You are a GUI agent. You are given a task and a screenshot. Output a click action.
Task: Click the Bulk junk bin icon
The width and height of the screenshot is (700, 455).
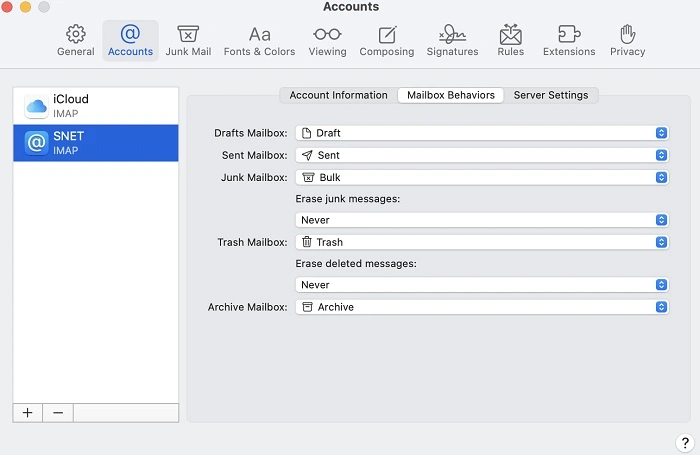coord(308,177)
